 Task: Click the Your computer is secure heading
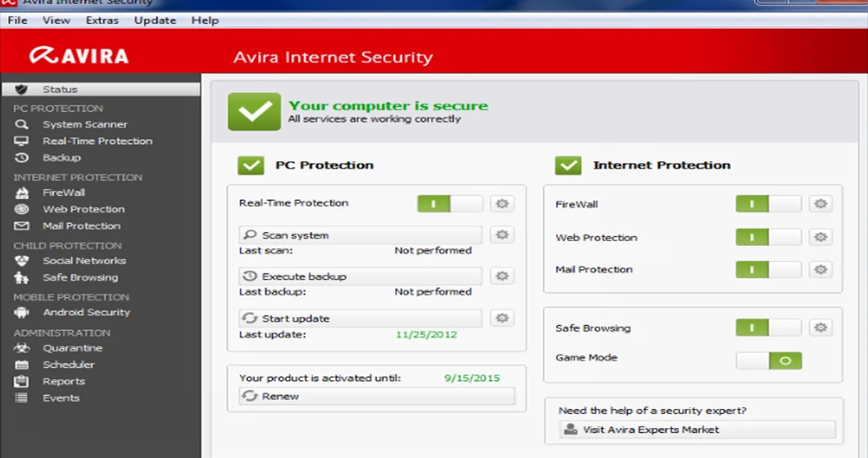point(389,105)
